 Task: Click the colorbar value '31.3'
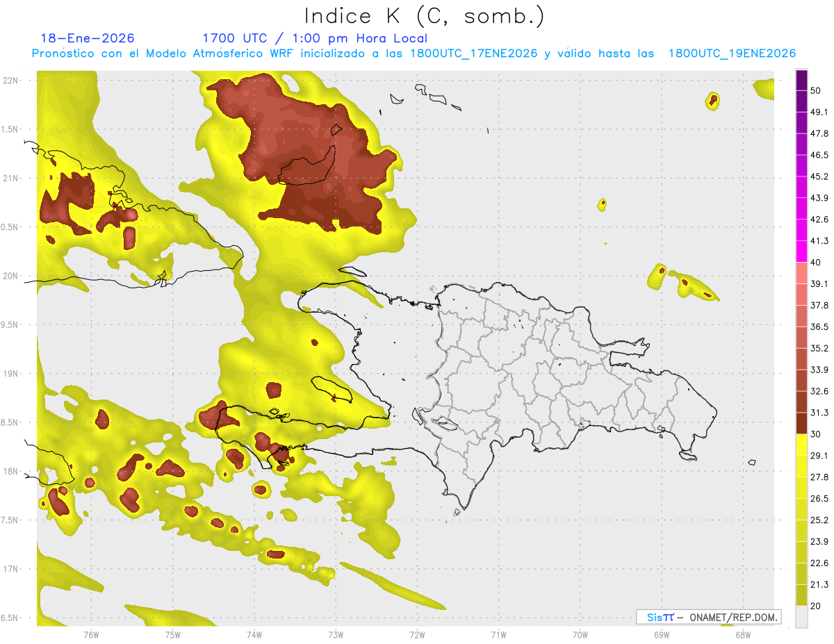(819, 413)
